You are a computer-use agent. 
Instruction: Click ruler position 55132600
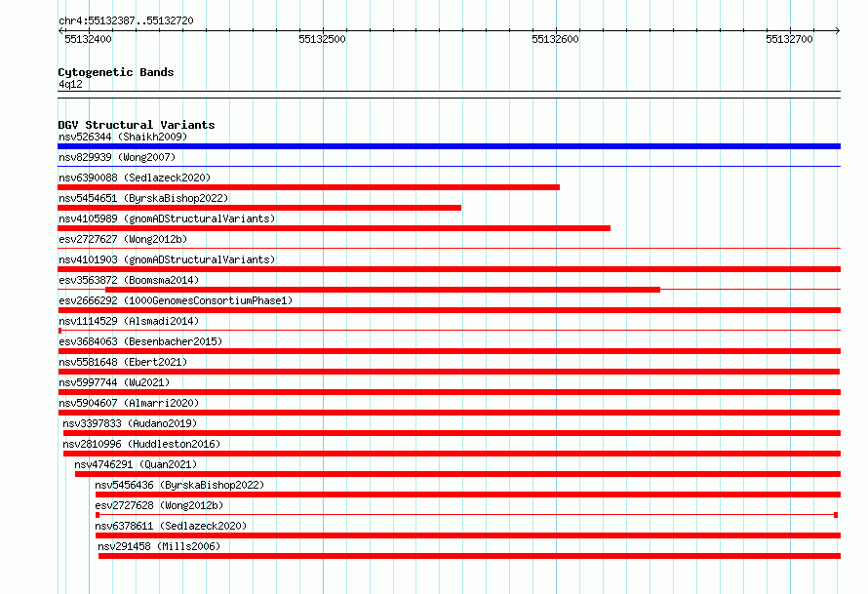(555, 39)
